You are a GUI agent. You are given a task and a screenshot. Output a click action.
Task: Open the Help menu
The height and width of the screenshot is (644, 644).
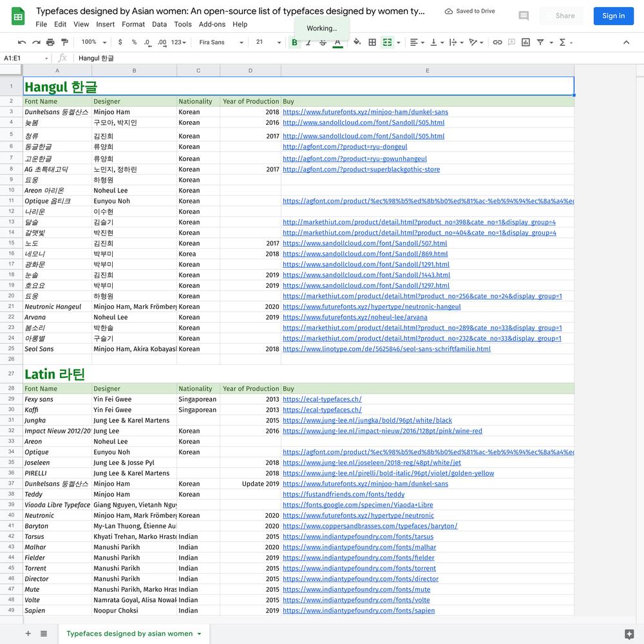tap(240, 24)
